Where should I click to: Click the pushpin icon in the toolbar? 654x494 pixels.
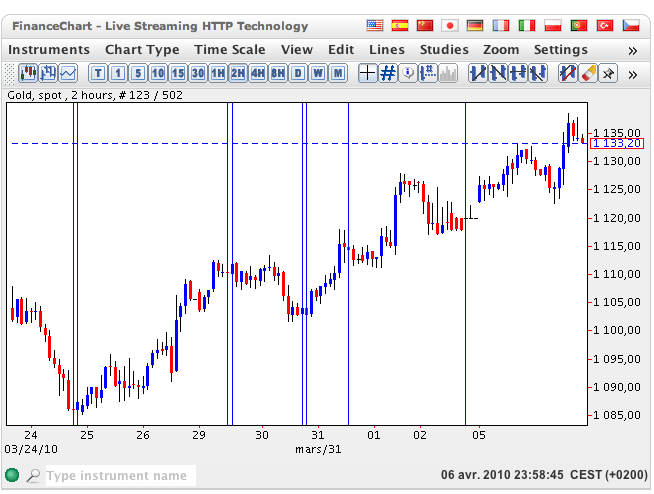pyautogui.click(x=607, y=72)
